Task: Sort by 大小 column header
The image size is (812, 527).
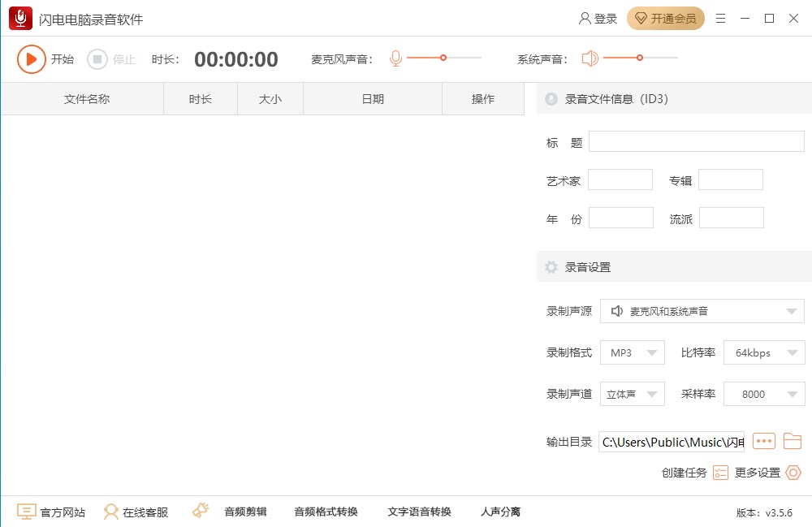Action: point(270,99)
